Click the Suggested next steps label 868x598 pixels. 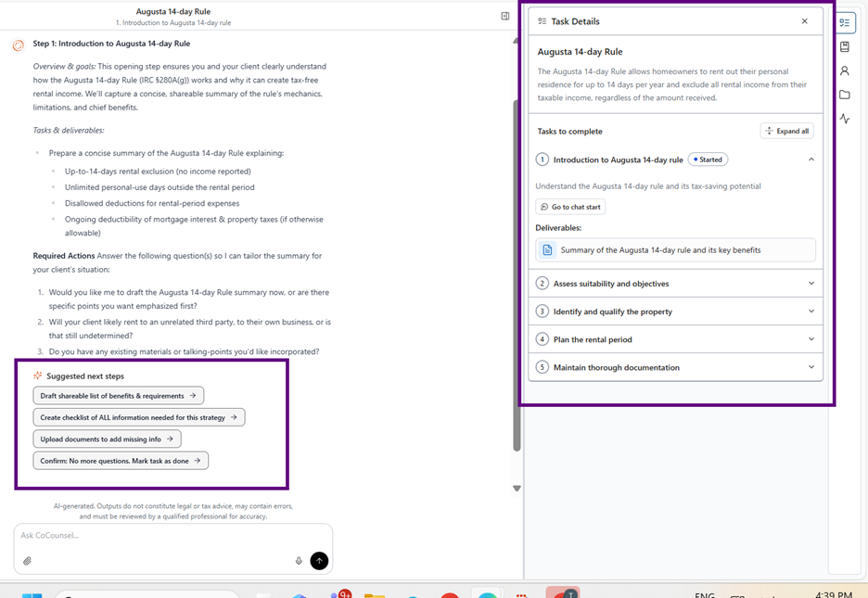point(85,376)
